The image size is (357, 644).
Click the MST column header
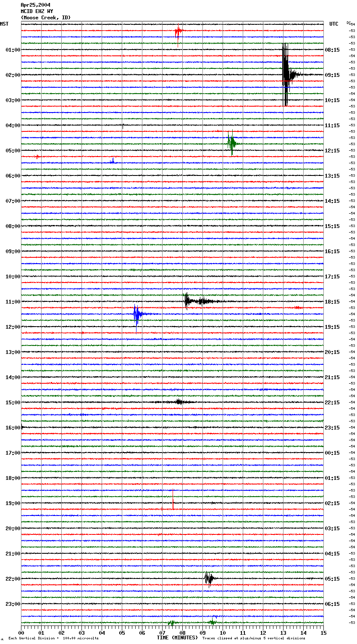(x=4, y=24)
